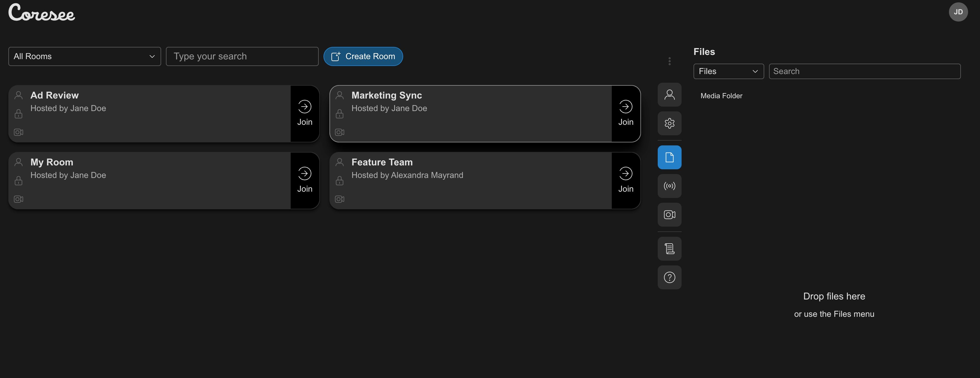The height and width of the screenshot is (378, 980).
Task: Click the Marketing Sync participants icon
Action: click(340, 95)
